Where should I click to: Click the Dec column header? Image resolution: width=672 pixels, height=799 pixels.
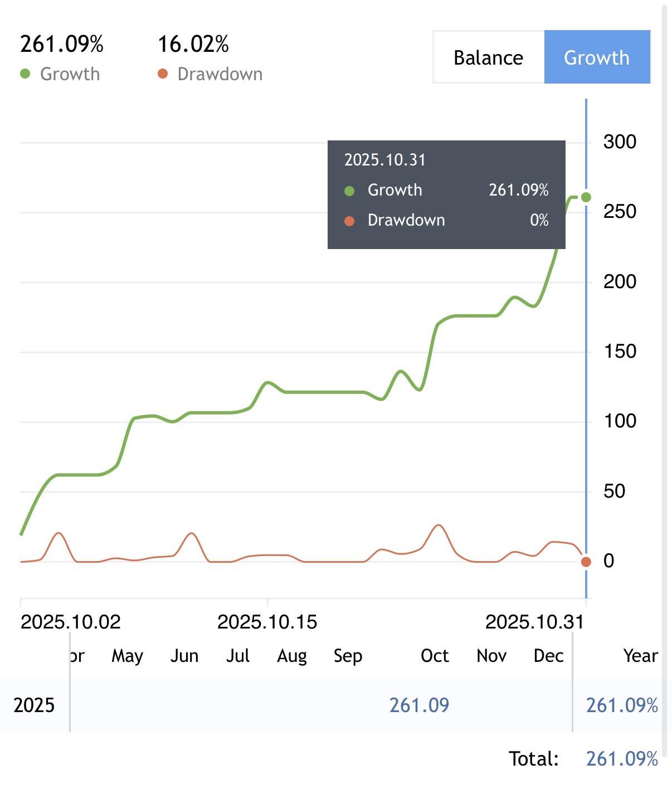tap(548, 656)
